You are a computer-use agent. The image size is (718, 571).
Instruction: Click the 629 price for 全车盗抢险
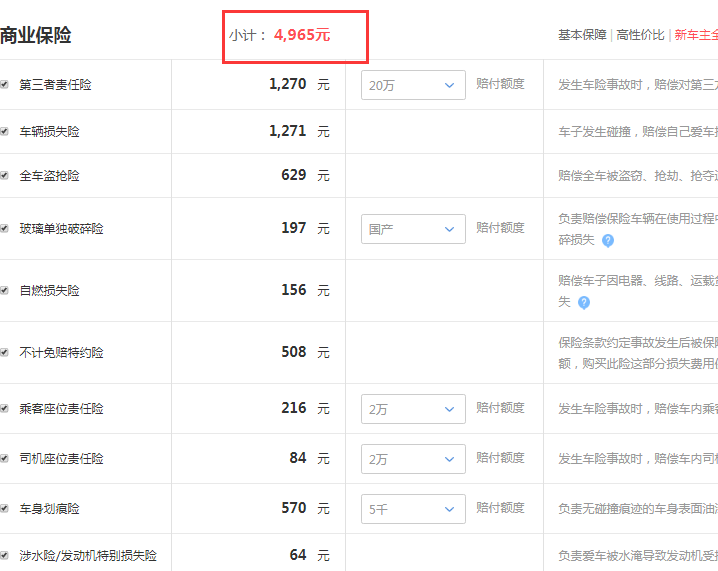pos(294,175)
